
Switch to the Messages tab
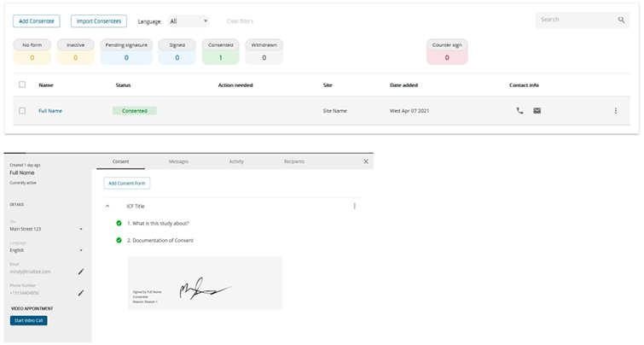[x=178, y=161]
